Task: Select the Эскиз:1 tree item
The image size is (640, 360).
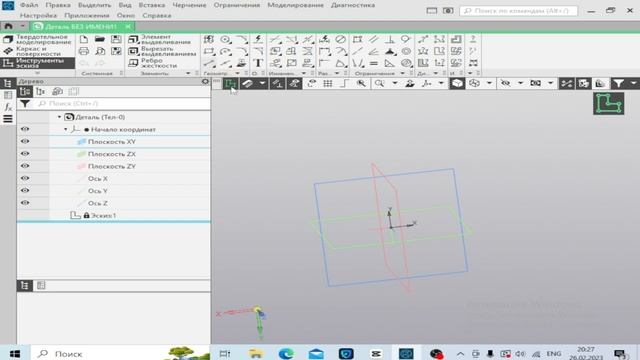Action: click(x=103, y=216)
